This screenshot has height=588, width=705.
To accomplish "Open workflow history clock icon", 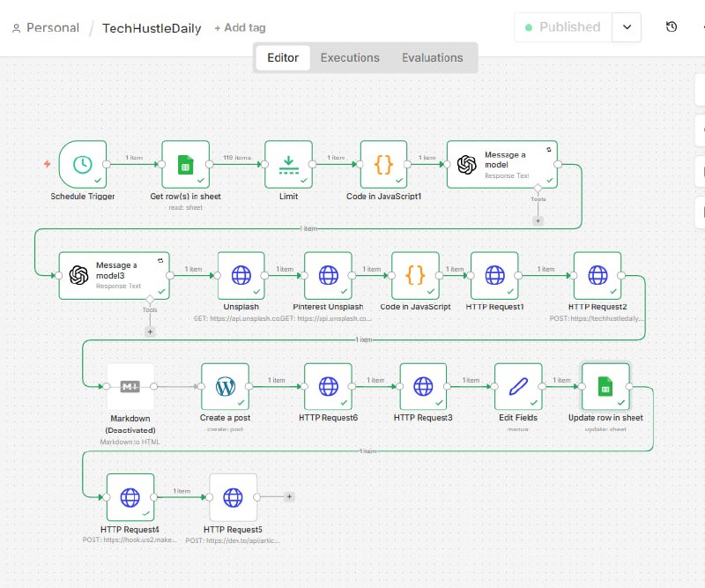I will [672, 27].
